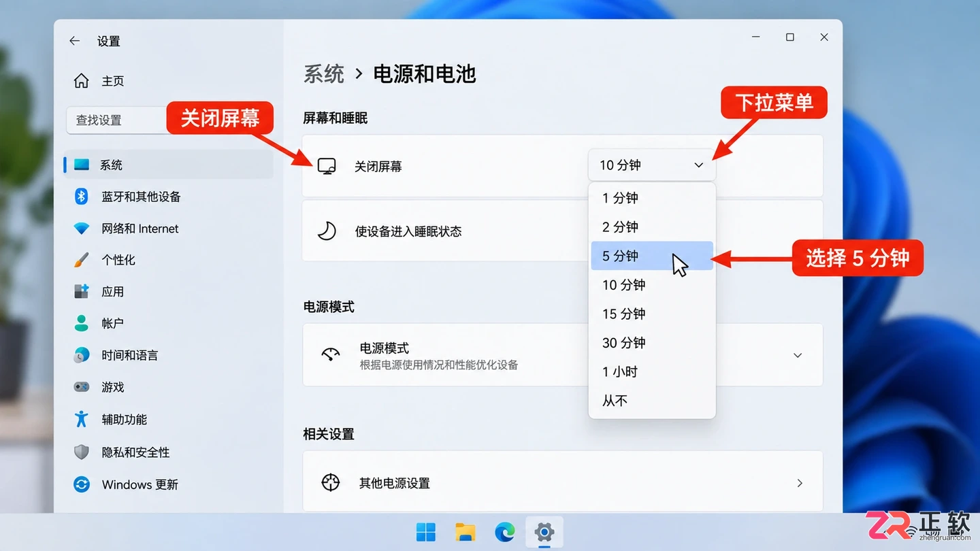Click the 其他电源设置 power icon
Image resolution: width=980 pixels, height=551 pixels.
click(x=330, y=482)
